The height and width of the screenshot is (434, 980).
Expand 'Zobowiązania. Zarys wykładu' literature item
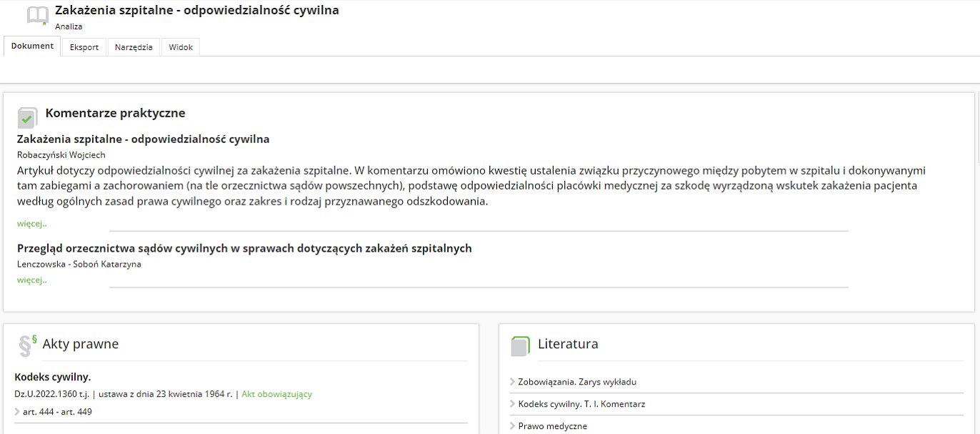tap(577, 382)
